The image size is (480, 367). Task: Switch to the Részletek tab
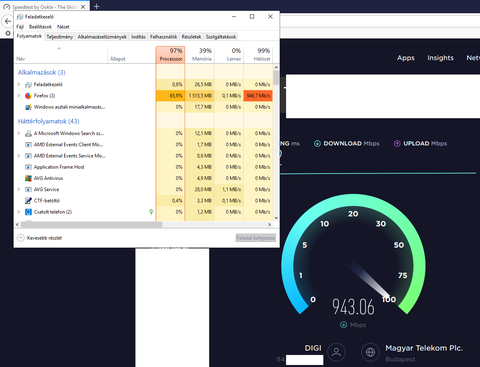pos(191,37)
